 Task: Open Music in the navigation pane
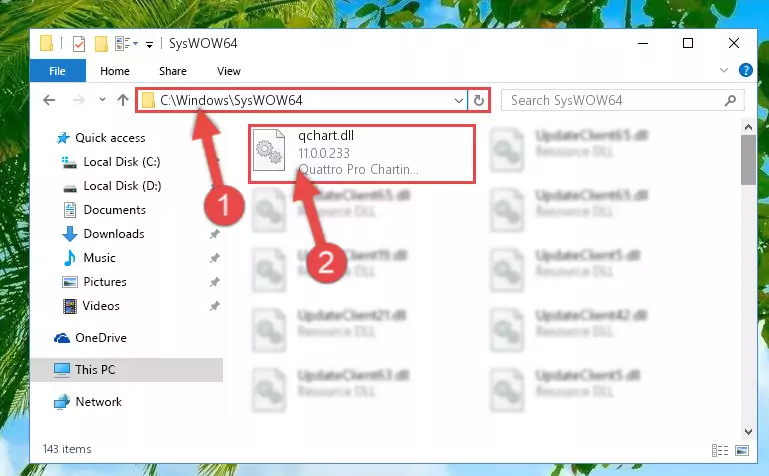click(x=100, y=258)
